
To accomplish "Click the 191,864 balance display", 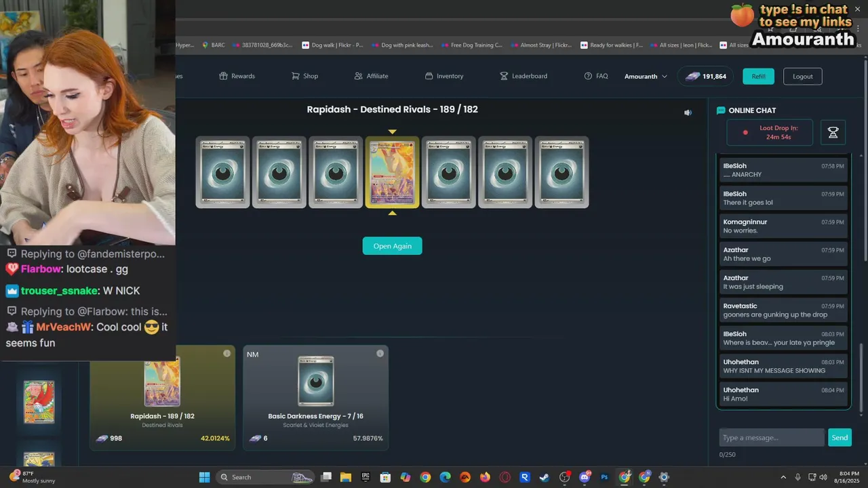I will point(705,77).
